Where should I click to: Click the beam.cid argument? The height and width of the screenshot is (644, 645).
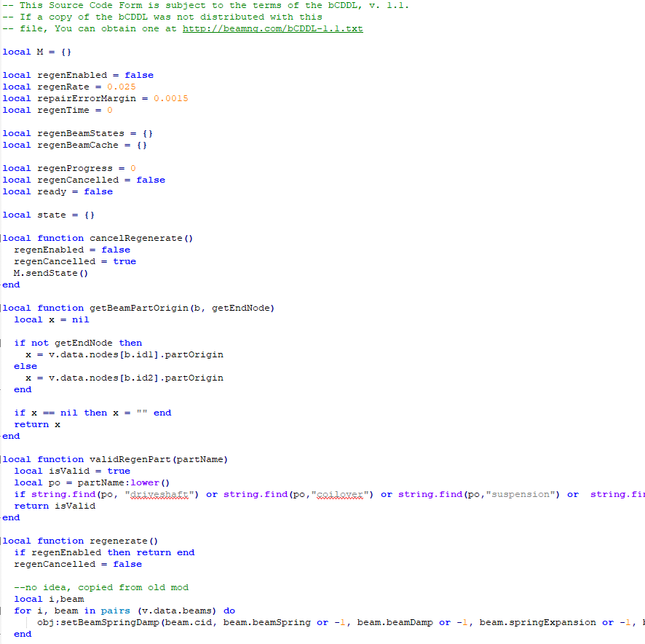click(189, 623)
